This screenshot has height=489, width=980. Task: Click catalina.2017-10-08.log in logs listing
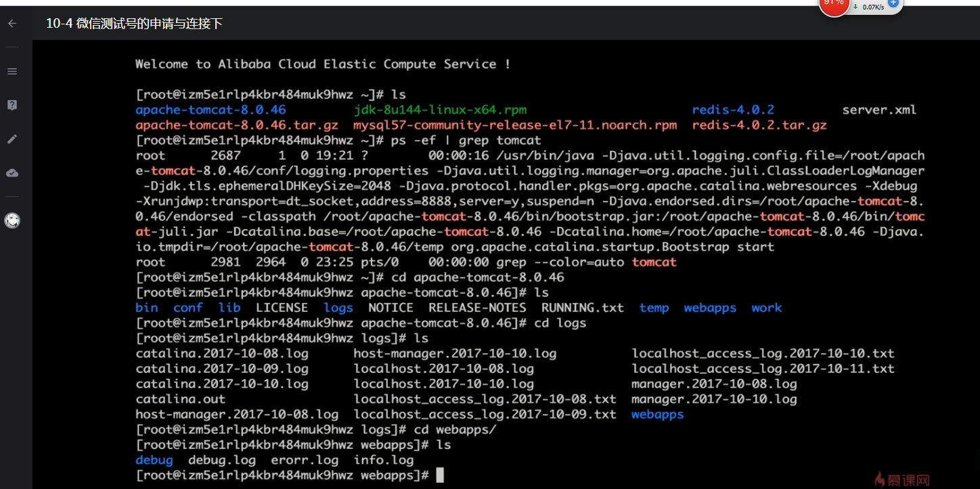(222, 354)
